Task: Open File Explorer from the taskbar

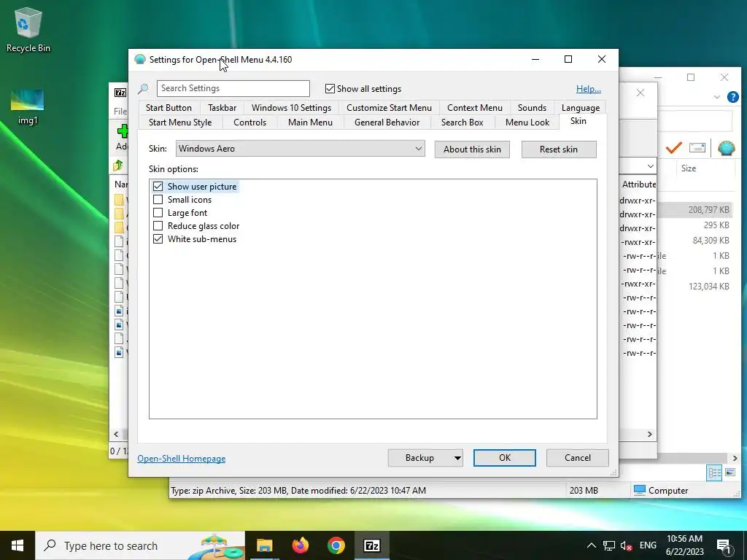Action: (264, 545)
